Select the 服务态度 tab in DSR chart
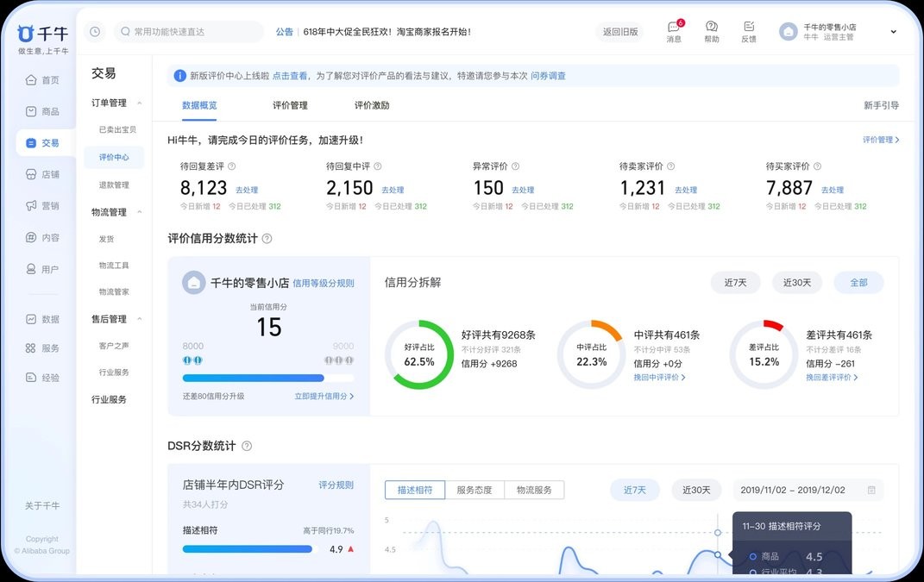This screenshot has height=582, width=924. pyautogui.click(x=475, y=490)
